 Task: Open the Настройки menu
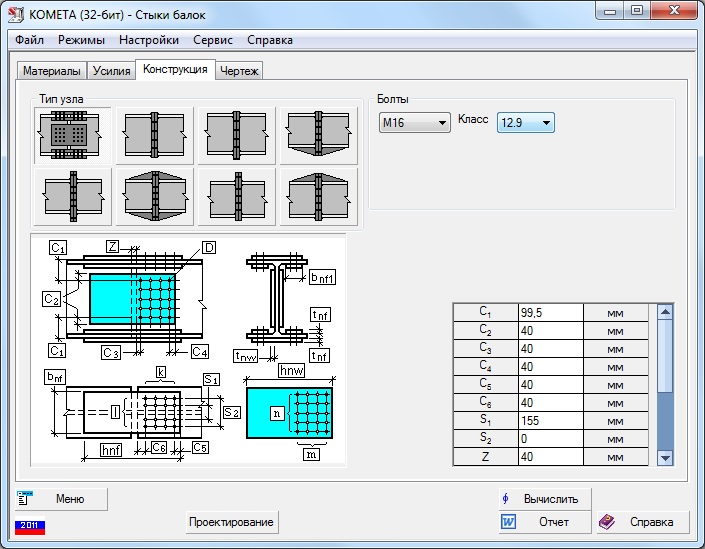pos(149,41)
